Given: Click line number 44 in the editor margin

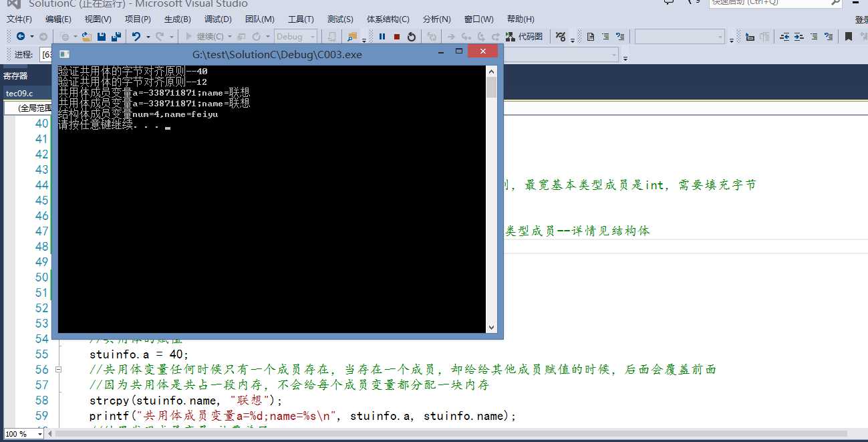Looking at the screenshot, I should [x=41, y=185].
